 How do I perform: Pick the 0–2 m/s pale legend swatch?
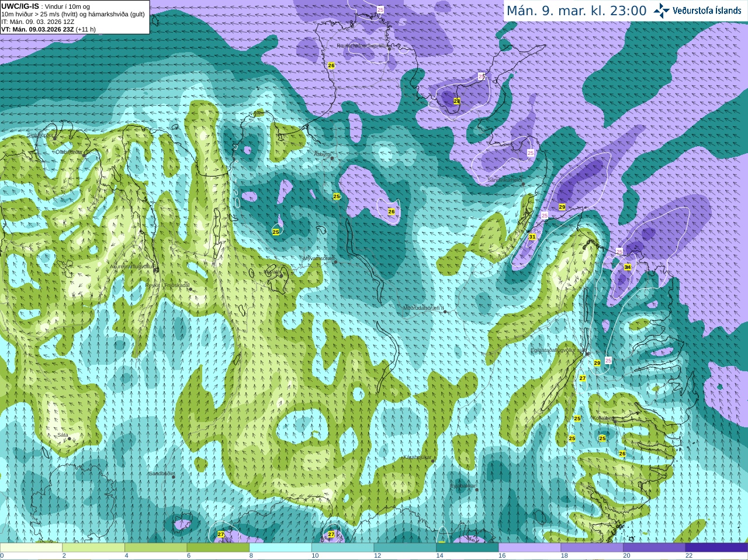coord(31,547)
